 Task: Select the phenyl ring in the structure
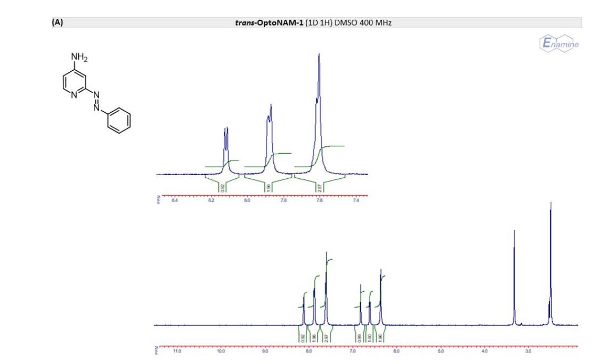click(118, 120)
